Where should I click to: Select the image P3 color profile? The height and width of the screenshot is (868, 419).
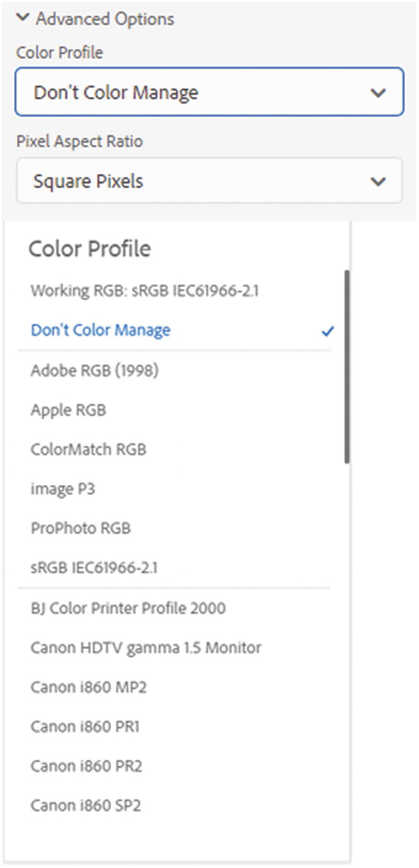(62, 488)
